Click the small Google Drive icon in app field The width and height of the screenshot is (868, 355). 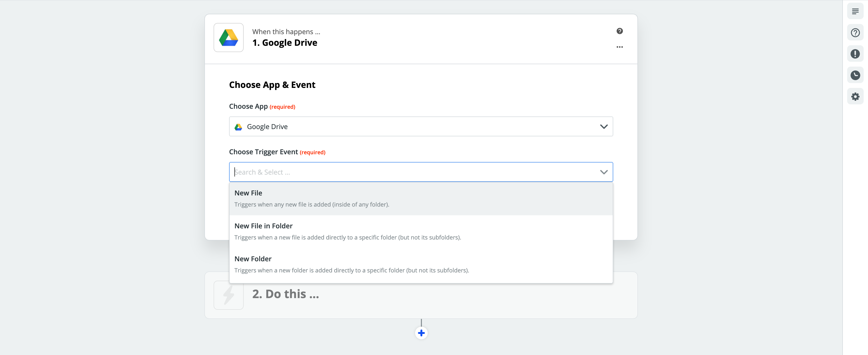point(238,127)
